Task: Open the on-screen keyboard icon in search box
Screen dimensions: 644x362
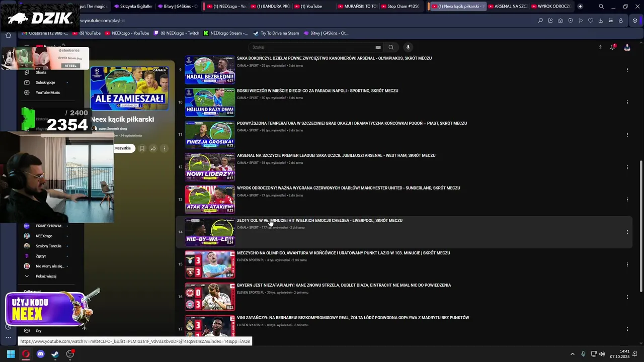Action: point(378,47)
